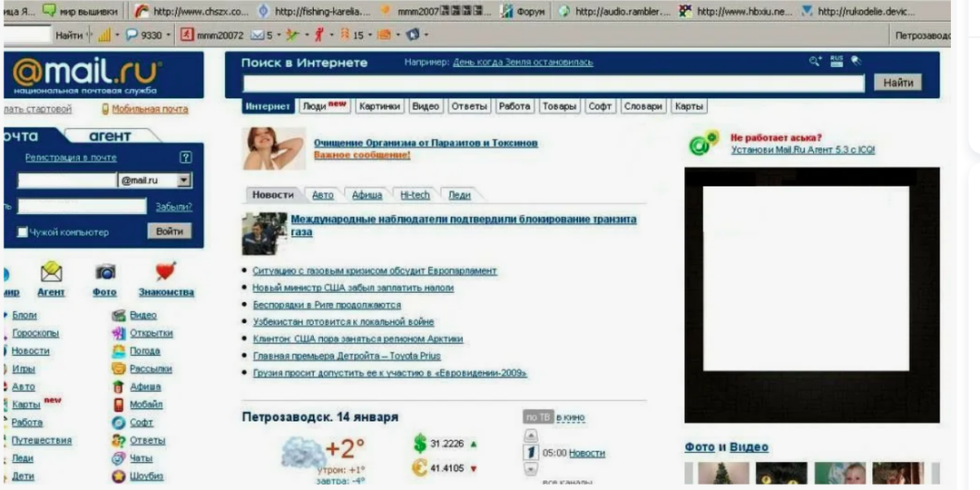Image resolution: width=980 pixels, height=490 pixels.
Task: Open the Знакомства heart icon
Action: tap(166, 272)
